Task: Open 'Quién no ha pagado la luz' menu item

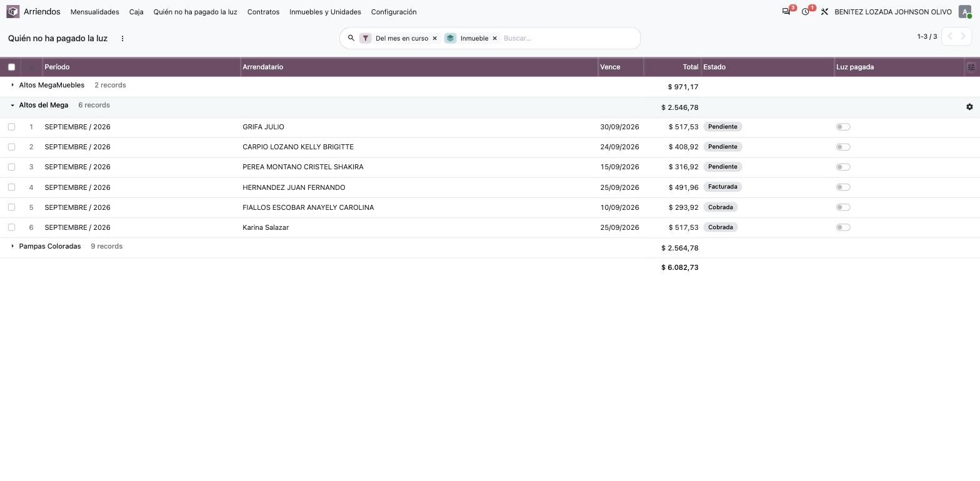Action: [196, 12]
